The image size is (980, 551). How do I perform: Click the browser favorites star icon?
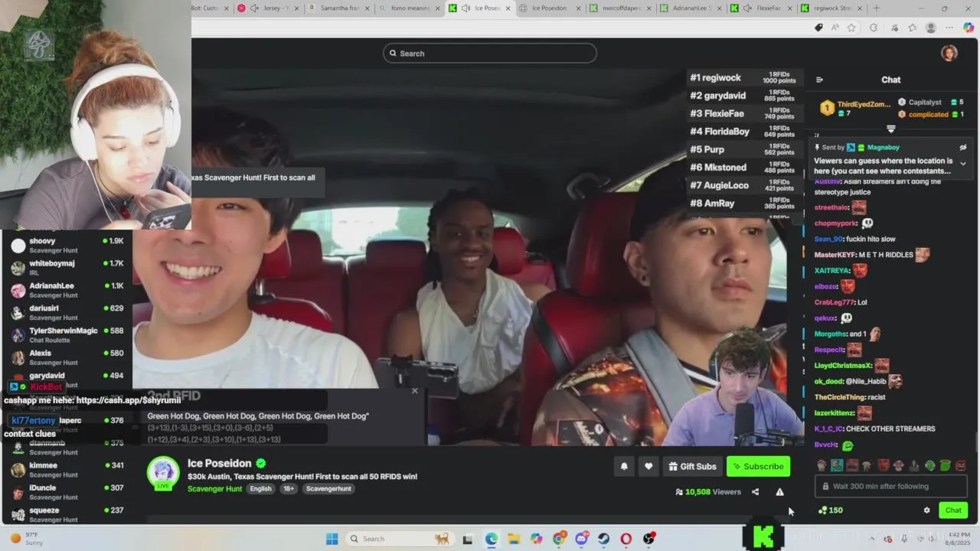click(x=851, y=28)
